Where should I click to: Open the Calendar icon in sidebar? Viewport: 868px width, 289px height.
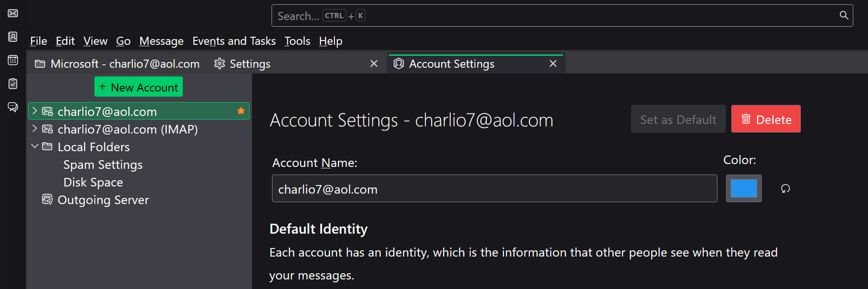click(13, 60)
